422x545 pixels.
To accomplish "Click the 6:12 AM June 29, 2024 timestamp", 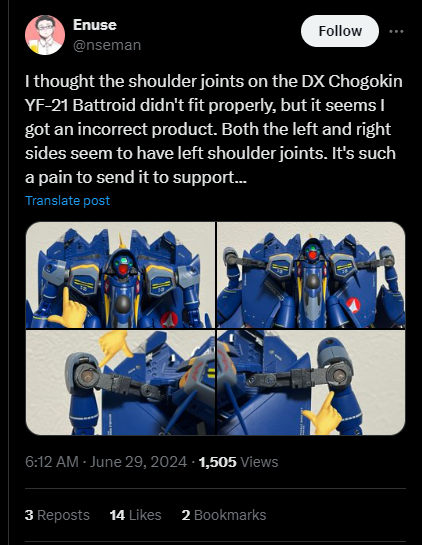I will pos(106,462).
